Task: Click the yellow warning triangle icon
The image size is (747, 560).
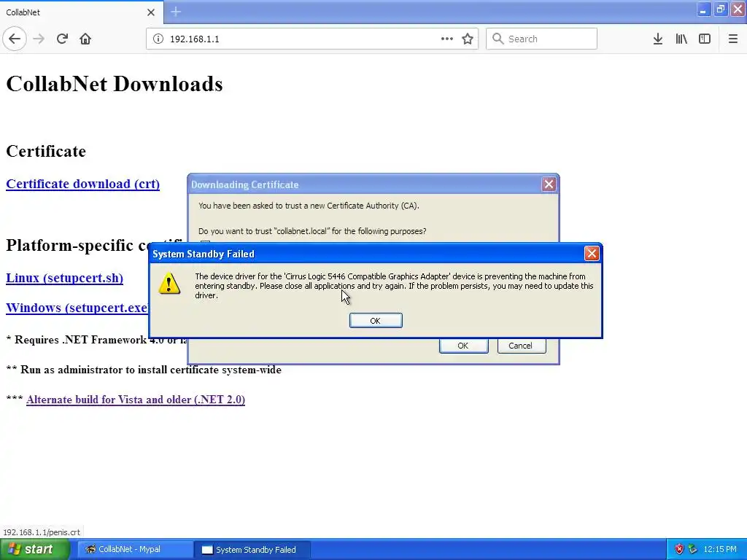Action: (x=169, y=284)
